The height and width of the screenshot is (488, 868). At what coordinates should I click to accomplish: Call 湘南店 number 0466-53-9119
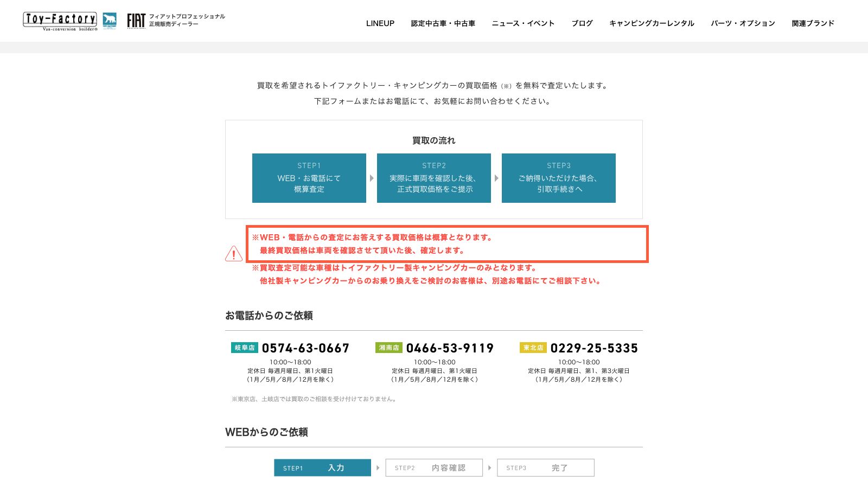(450, 348)
